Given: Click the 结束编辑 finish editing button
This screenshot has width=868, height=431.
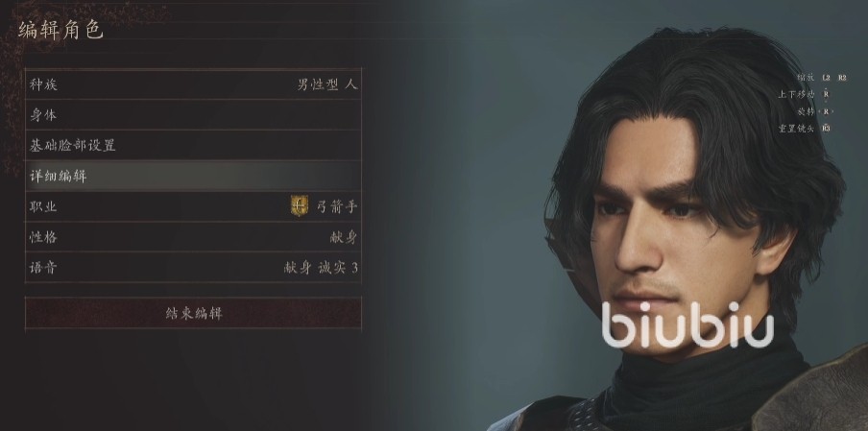Looking at the screenshot, I should click(x=193, y=313).
